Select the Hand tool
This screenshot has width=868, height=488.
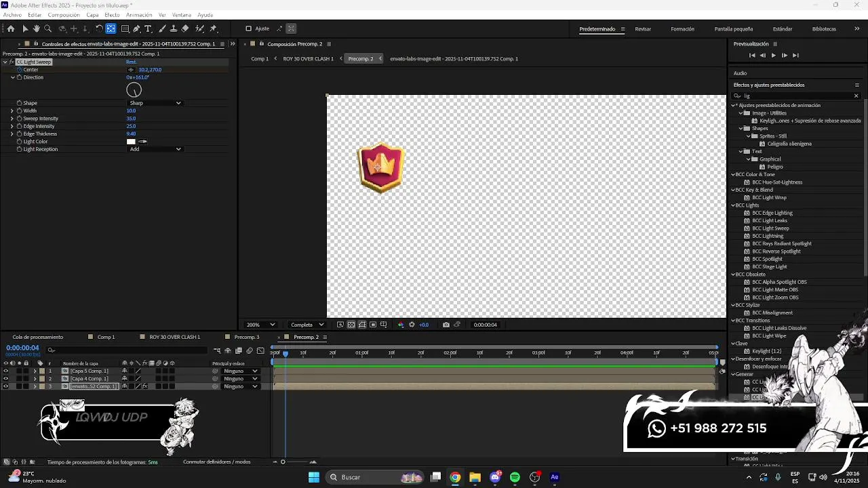click(36, 28)
